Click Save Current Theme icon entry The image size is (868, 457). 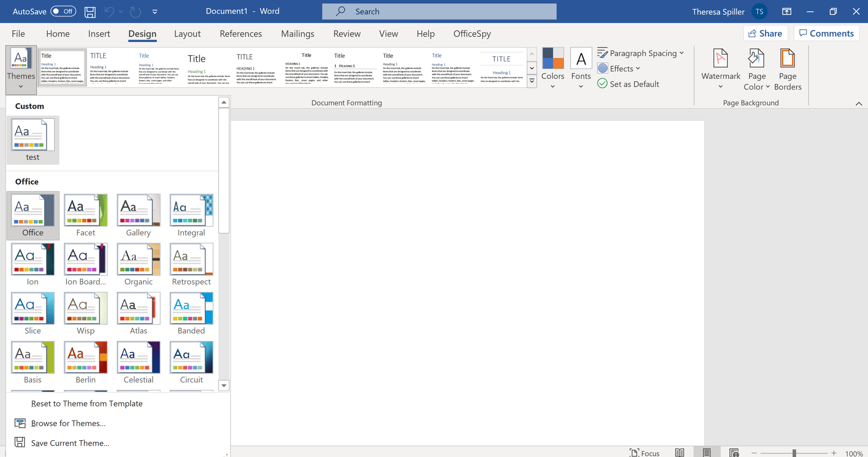pyautogui.click(x=20, y=442)
